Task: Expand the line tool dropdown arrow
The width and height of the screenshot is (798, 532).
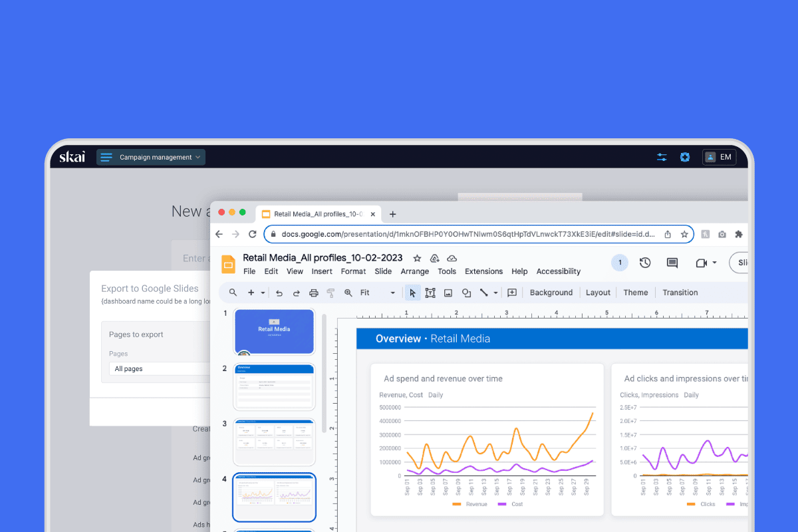Action: [x=495, y=293]
